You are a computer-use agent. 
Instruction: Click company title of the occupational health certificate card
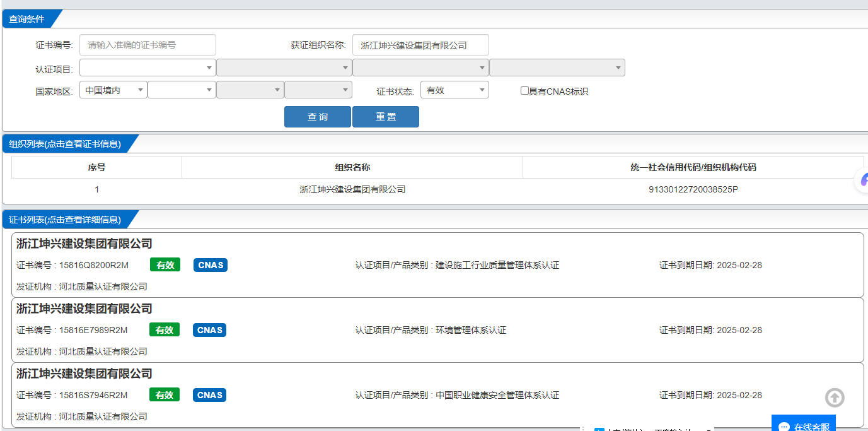coord(84,374)
